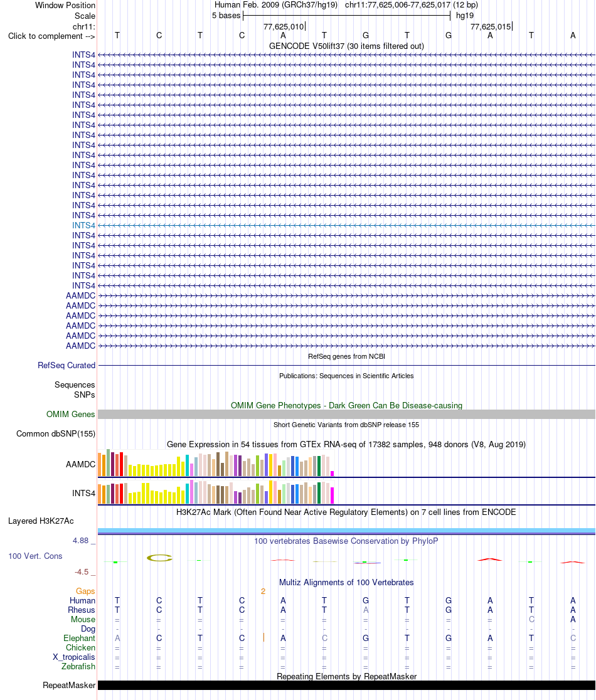596x700 pixels.
Task: Click the orange insertion tick in Elephant row
Action: pyautogui.click(x=263, y=637)
